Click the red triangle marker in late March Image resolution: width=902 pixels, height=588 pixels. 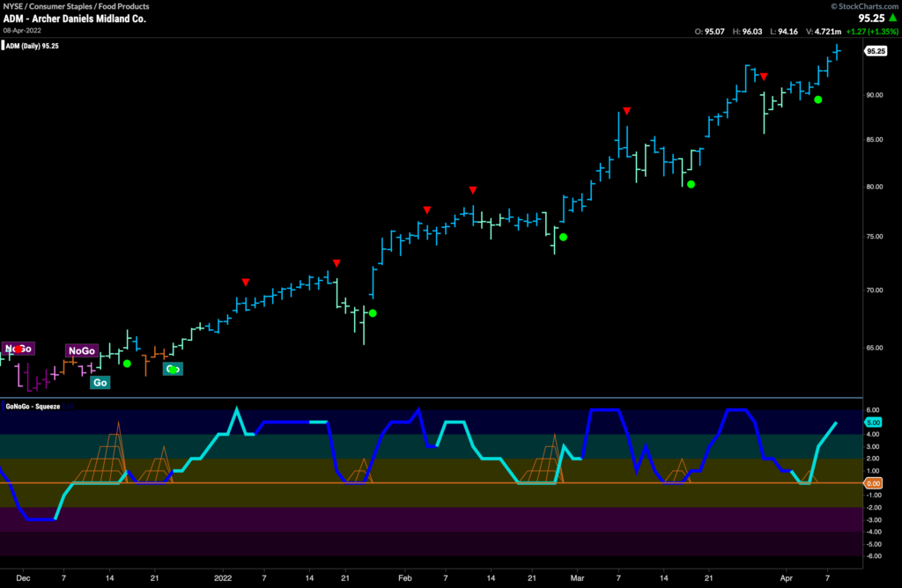pyautogui.click(x=764, y=77)
